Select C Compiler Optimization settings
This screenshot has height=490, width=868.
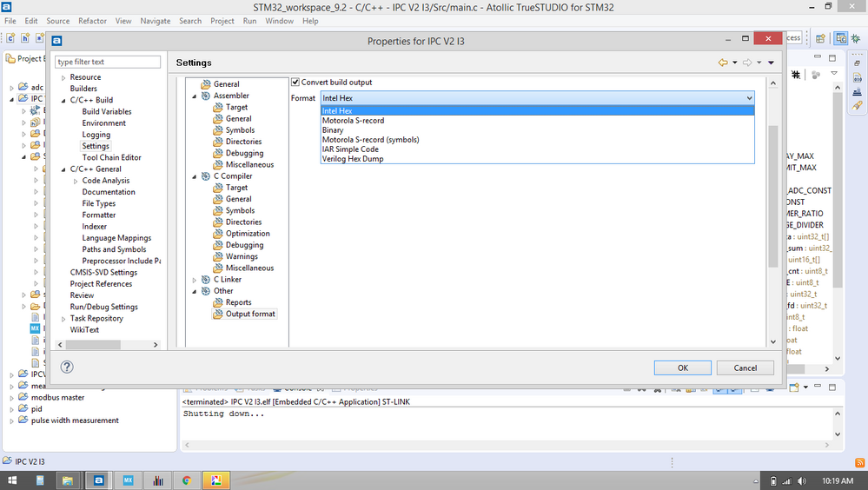click(x=248, y=234)
